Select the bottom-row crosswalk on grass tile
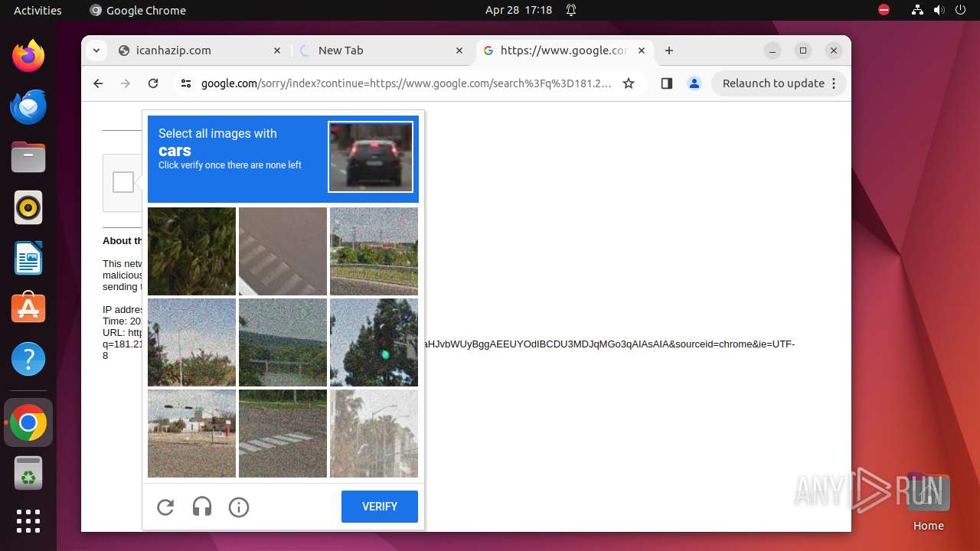 [x=283, y=433]
